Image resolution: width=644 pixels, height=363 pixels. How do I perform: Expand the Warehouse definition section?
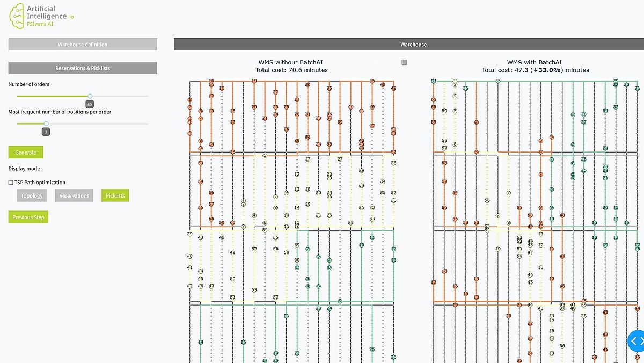click(83, 45)
